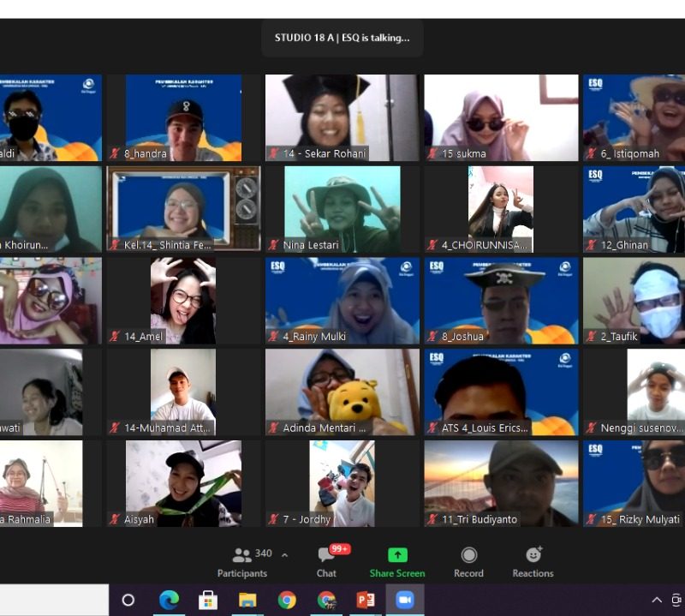Show hidden system tray icons
Screen dimensions: 685x616
point(657,600)
